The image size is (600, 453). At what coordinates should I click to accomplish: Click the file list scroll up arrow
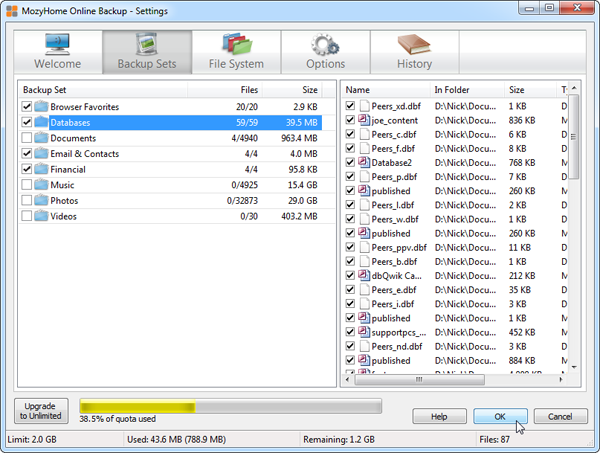click(574, 88)
